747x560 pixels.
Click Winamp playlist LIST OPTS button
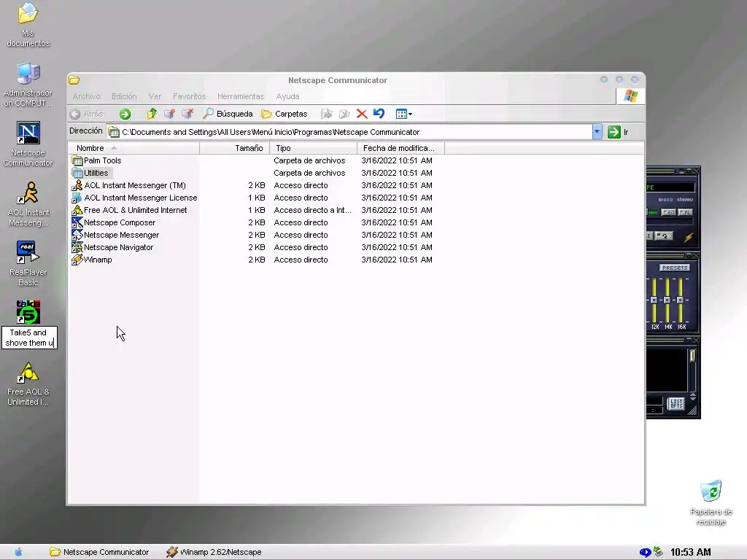point(676,404)
